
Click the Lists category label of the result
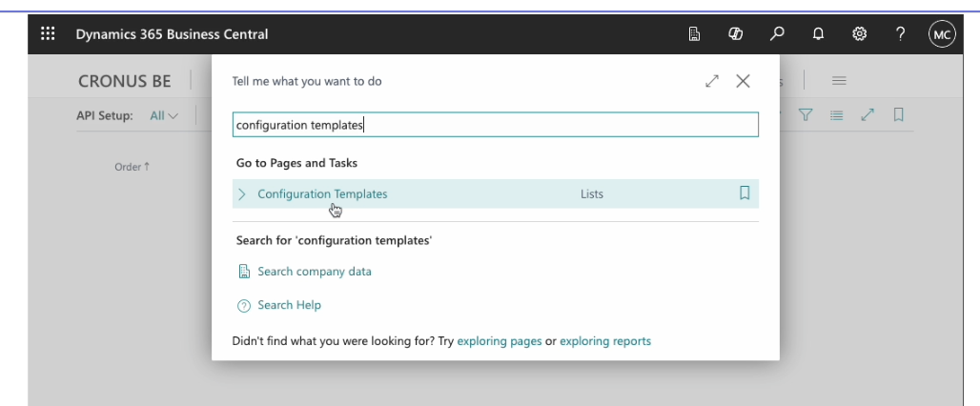[592, 194]
